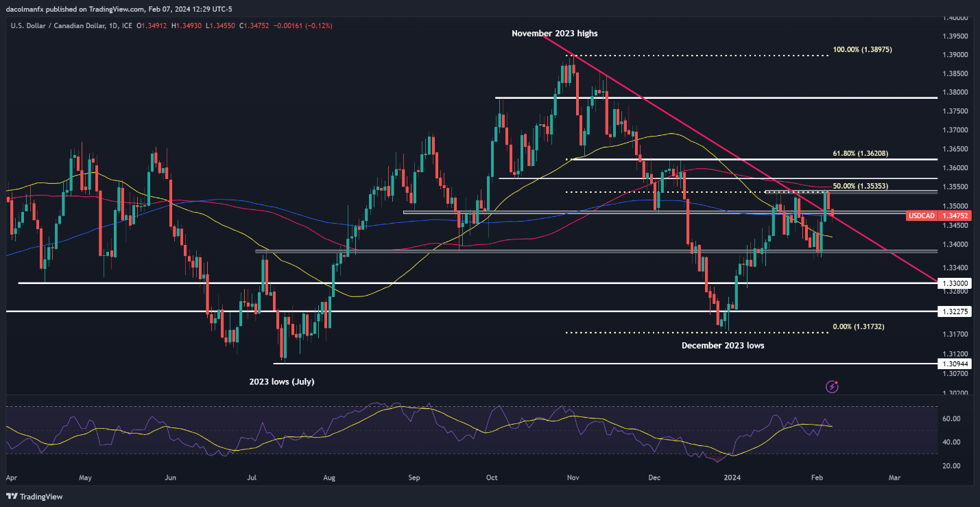Click 1.36000 on the price axis
980x507 pixels.
(x=955, y=168)
